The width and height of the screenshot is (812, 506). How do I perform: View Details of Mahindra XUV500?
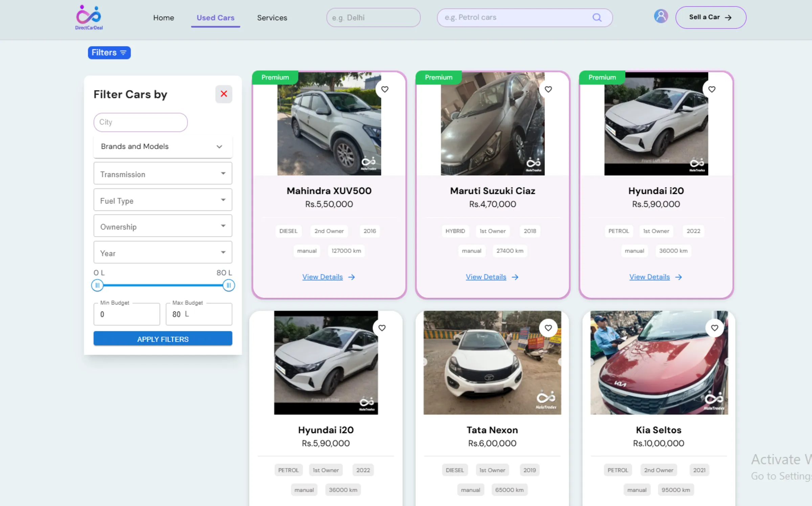click(329, 277)
